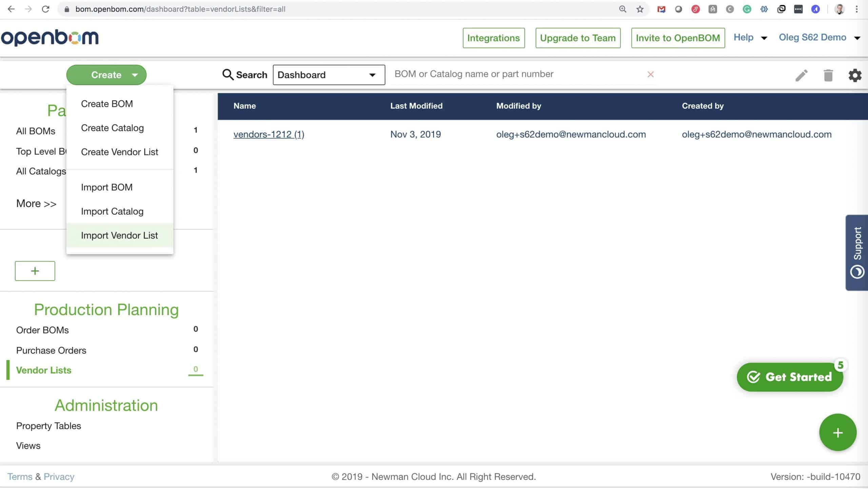Open the vendors-1212 (1) link
Image resolution: width=868 pixels, height=489 pixels.
click(x=269, y=135)
